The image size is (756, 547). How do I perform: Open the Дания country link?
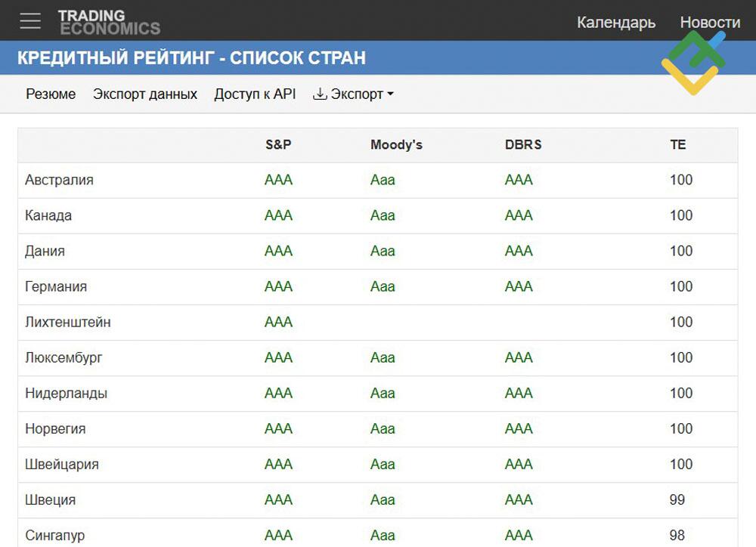pos(45,251)
